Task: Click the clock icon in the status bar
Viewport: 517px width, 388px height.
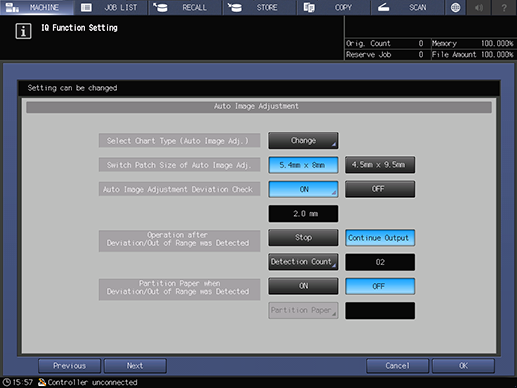Action: click(x=6, y=382)
